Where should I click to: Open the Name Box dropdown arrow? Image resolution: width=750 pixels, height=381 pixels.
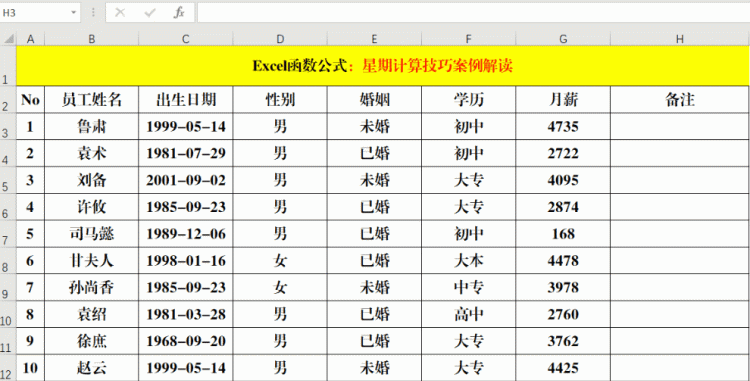(74, 13)
